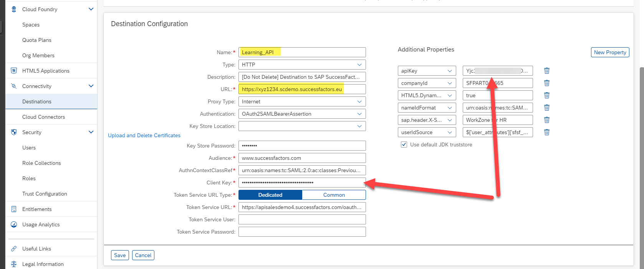This screenshot has width=644, height=269.
Task: Click the Legal Information scales icon
Action: tap(14, 264)
